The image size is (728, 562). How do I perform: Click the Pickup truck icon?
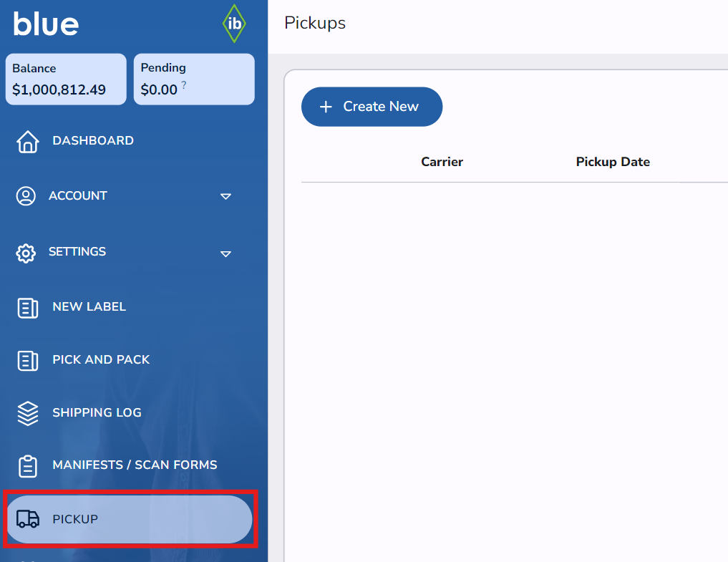click(x=28, y=519)
